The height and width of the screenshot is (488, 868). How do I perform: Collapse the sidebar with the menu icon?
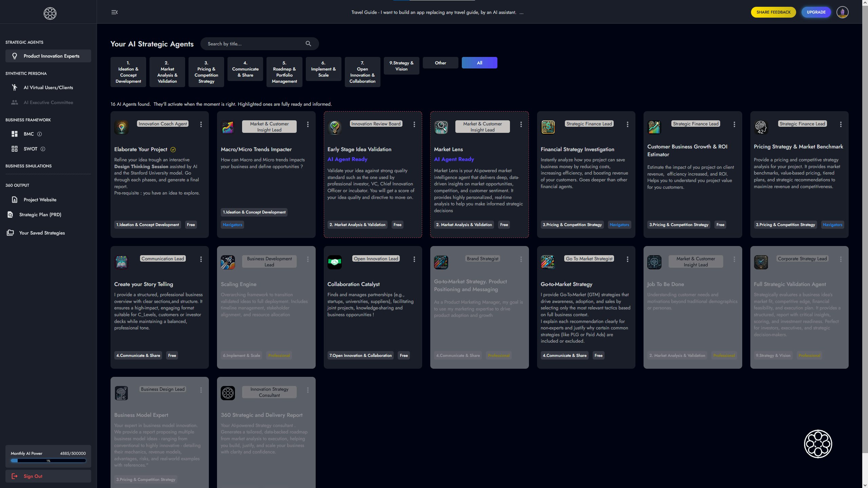click(114, 12)
